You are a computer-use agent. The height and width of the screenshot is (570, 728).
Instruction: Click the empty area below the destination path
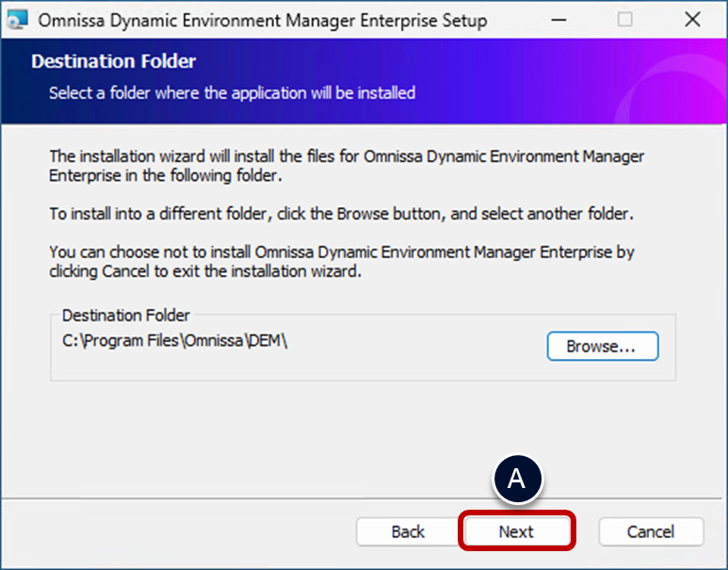tap(283, 367)
